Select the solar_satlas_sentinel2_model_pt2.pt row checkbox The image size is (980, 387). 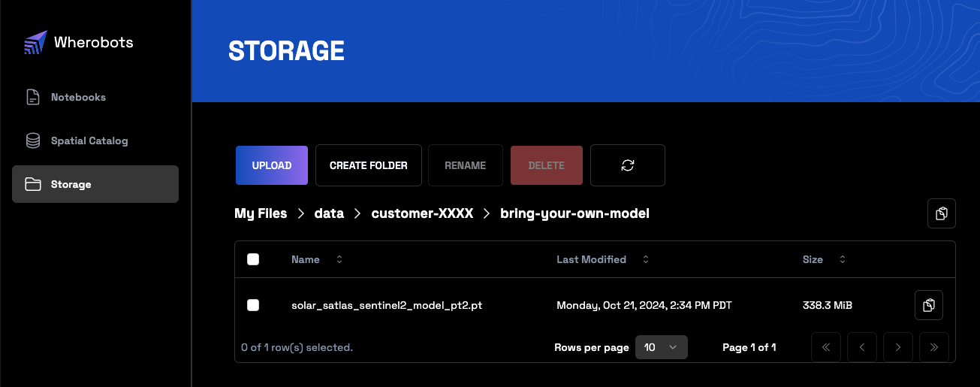coord(253,305)
